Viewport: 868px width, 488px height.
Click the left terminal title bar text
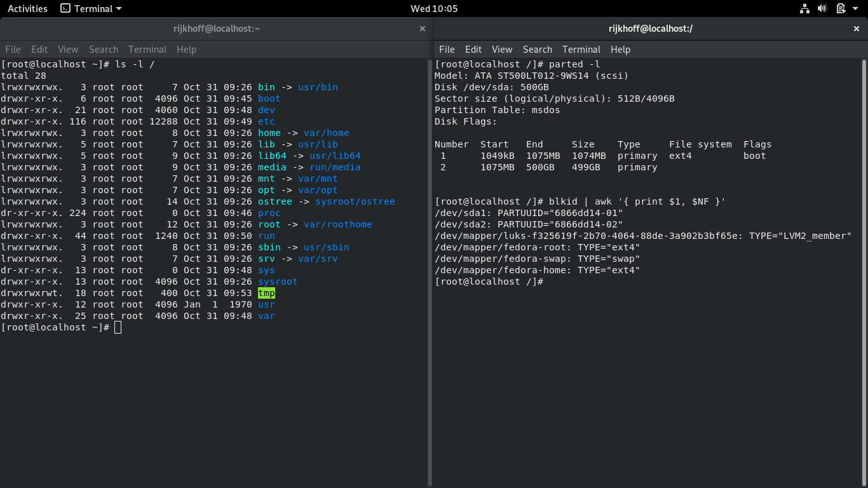click(217, 29)
